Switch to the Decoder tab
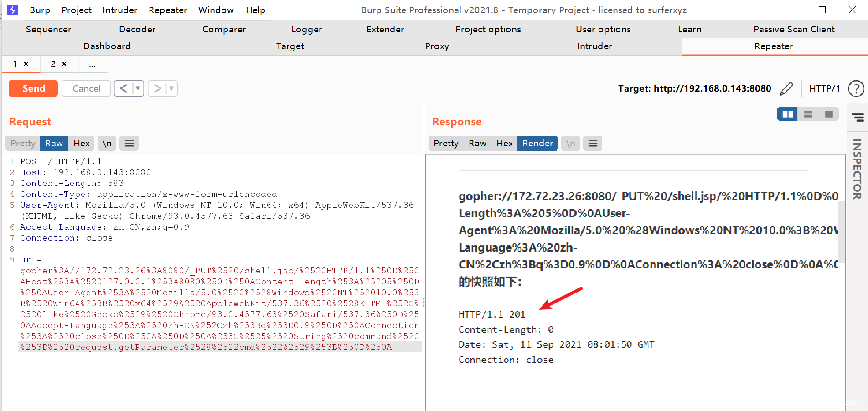The height and width of the screenshot is (411, 868). tap(137, 29)
